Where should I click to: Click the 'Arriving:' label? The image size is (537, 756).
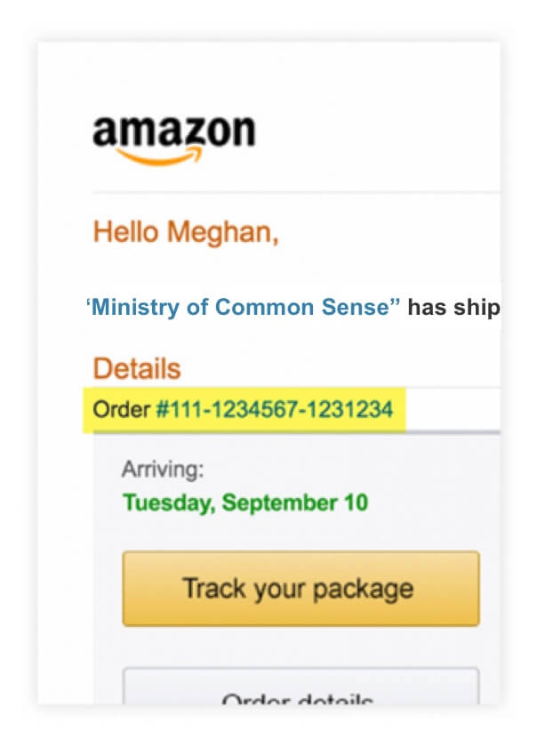click(x=163, y=469)
